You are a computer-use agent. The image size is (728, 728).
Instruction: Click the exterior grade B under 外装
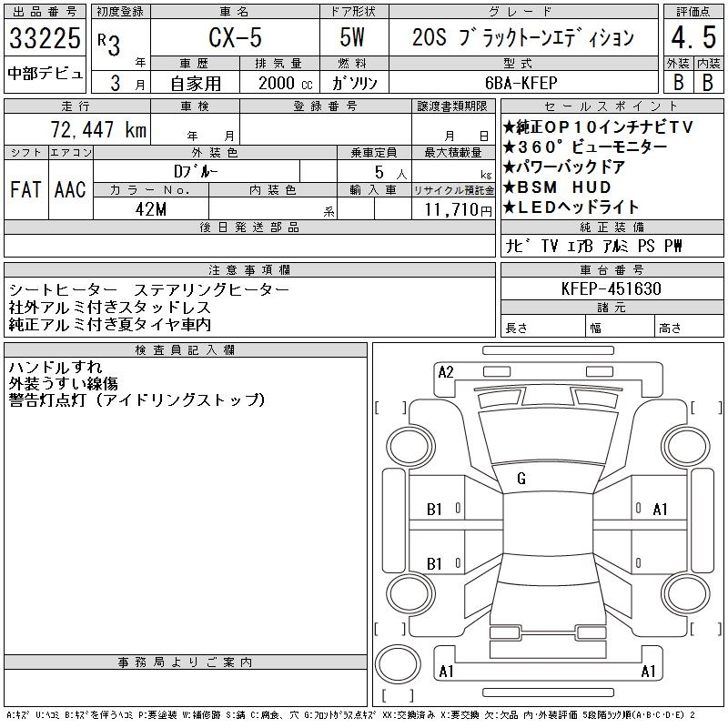point(678,82)
